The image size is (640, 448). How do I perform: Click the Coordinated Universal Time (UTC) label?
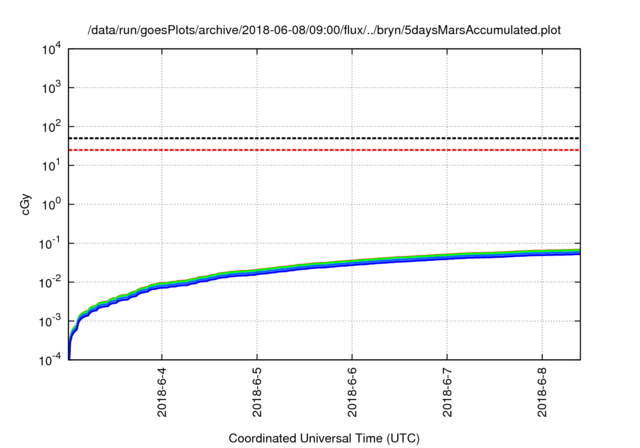[324, 438]
